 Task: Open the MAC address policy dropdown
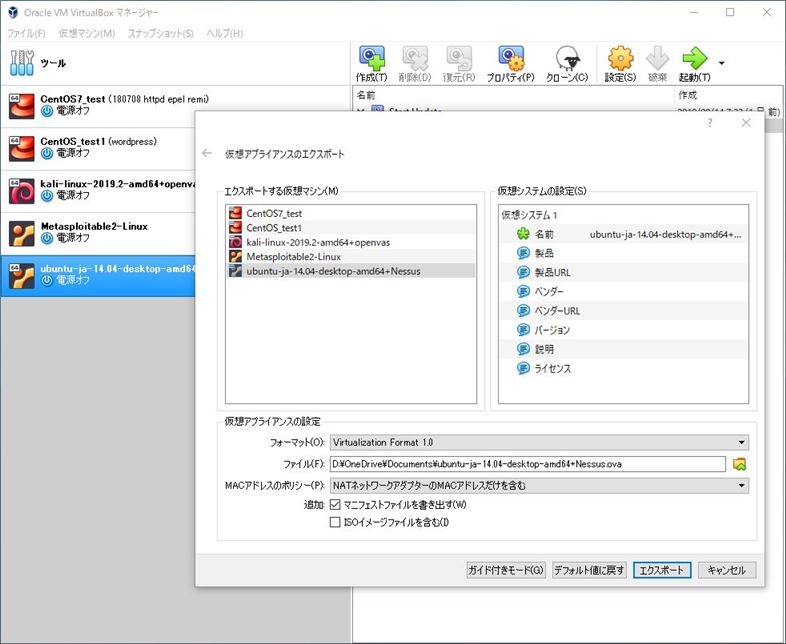click(539, 485)
